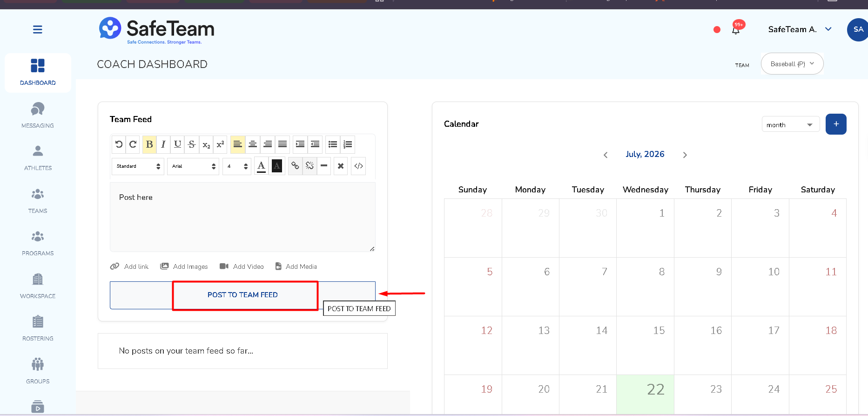
Task: Toggle subscript formatting
Action: click(206, 144)
